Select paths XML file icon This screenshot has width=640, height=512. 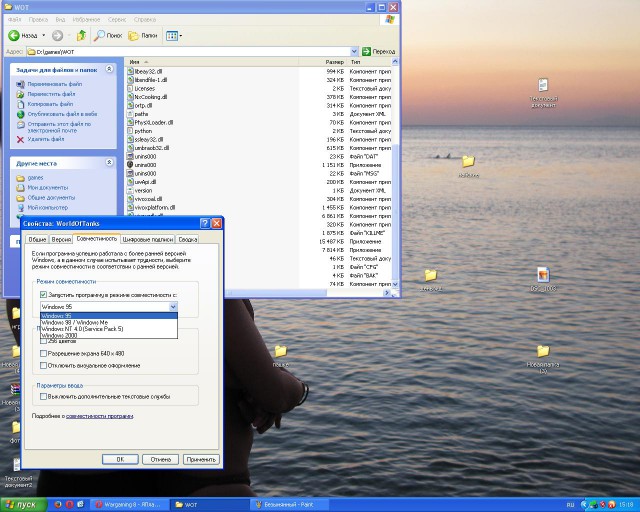coord(130,114)
